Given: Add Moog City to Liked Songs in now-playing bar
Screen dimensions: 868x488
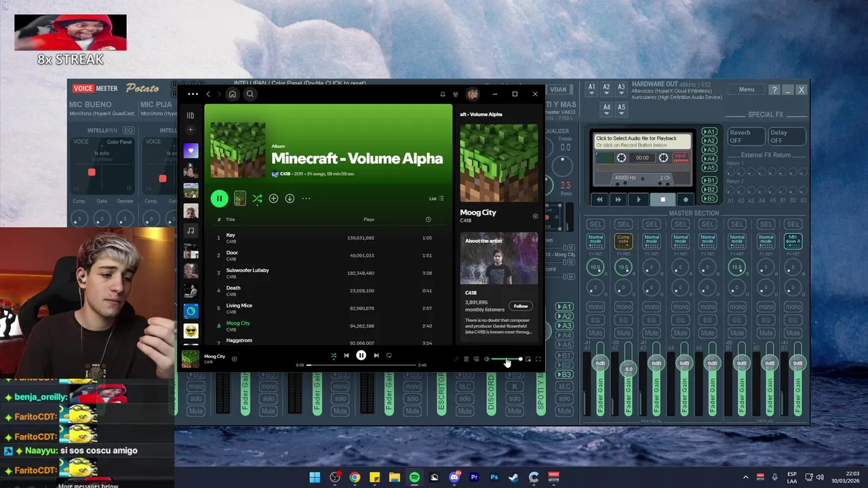Looking at the screenshot, I should click(234, 359).
